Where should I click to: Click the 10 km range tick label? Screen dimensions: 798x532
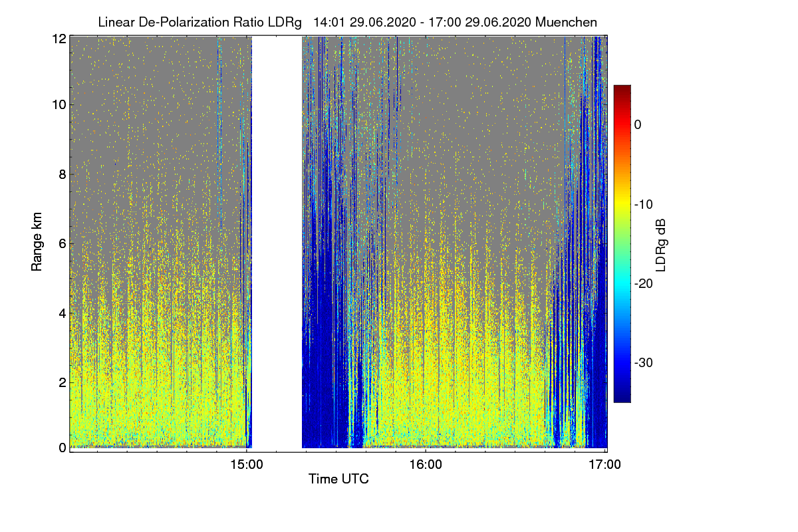[59, 104]
